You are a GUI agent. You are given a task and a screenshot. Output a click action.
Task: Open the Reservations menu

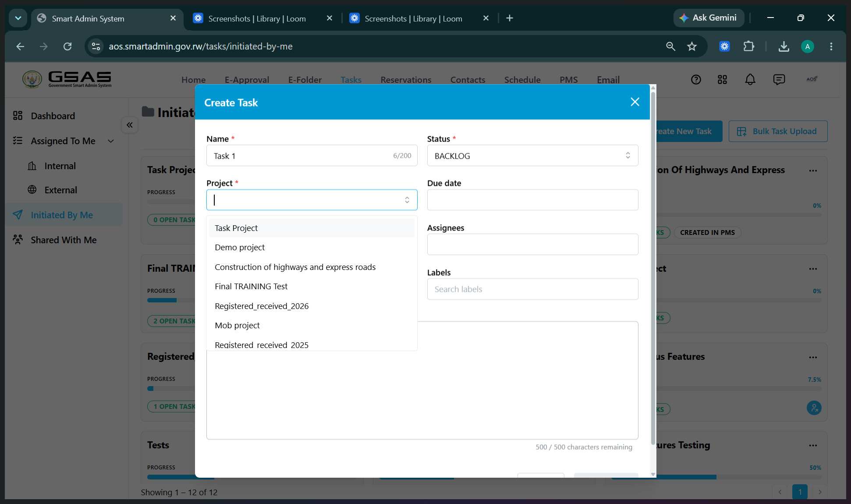[406, 80]
